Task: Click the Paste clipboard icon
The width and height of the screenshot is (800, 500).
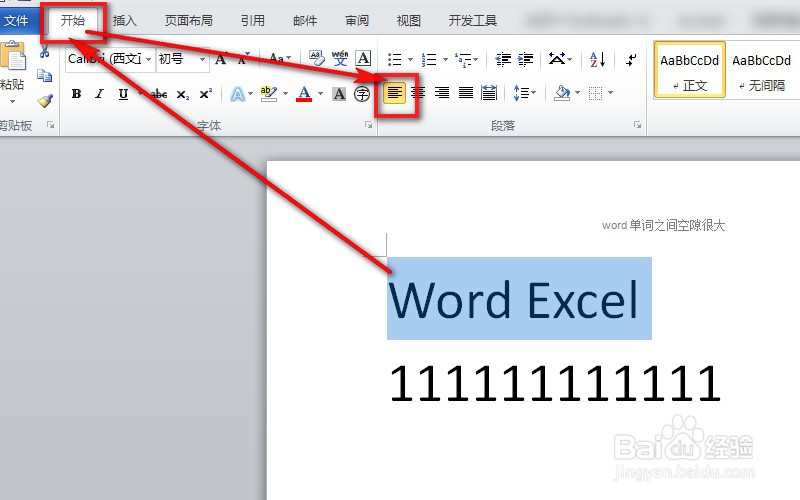Action: 12,56
